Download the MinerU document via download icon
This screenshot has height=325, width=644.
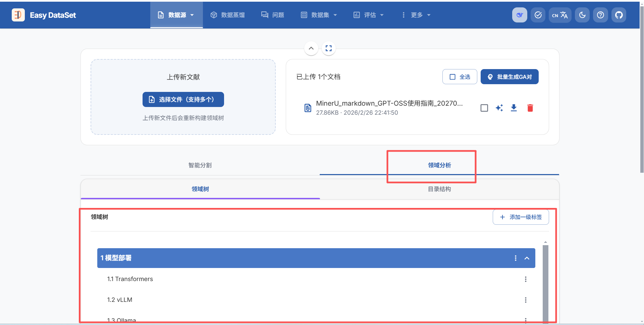514,108
